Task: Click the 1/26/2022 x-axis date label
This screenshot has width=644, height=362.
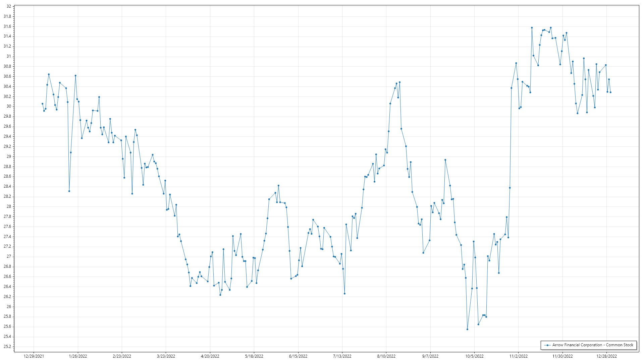Action: [78, 356]
